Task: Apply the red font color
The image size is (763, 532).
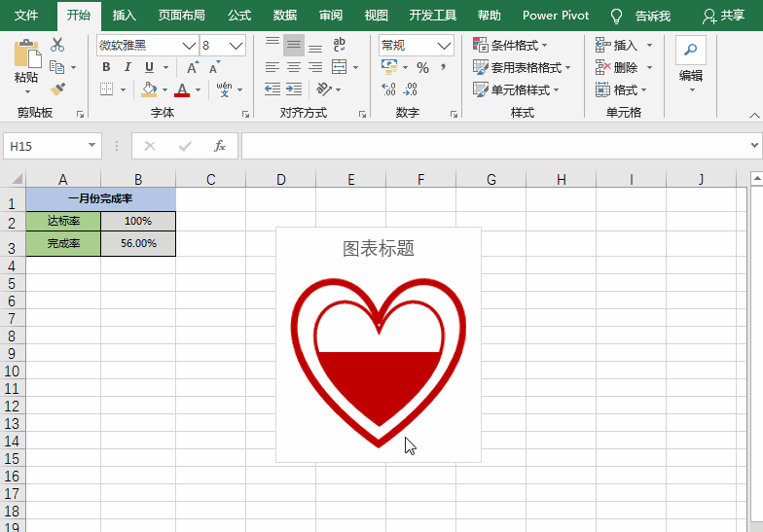Action: point(182,89)
